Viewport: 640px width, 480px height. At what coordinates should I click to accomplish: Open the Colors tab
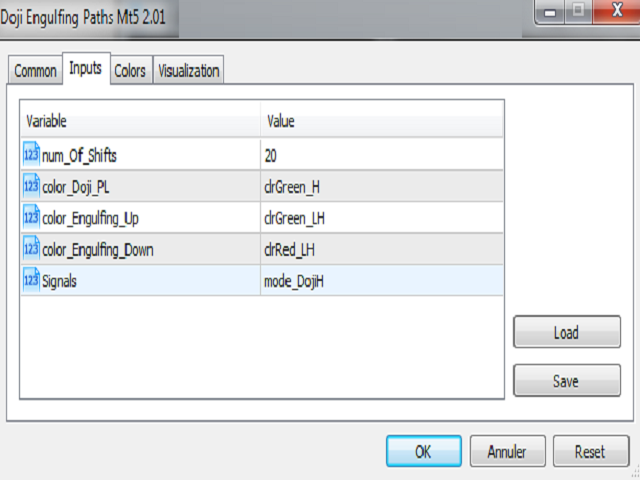(x=130, y=70)
